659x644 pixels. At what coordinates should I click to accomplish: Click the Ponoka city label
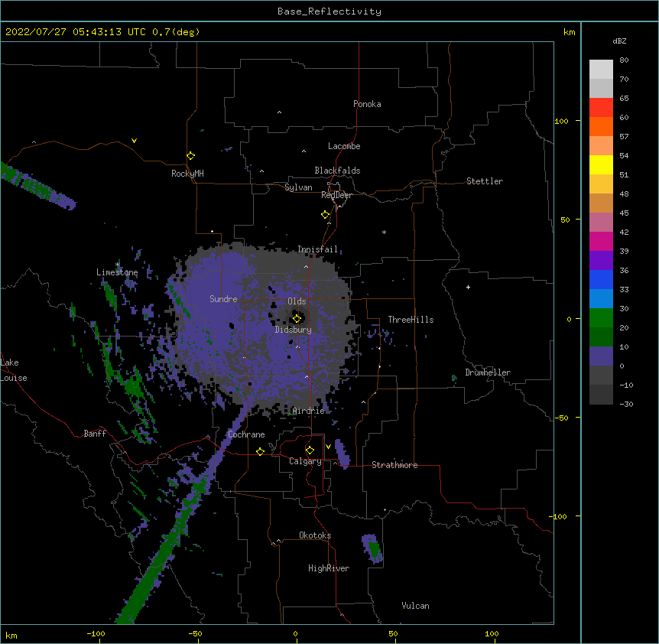(x=367, y=104)
